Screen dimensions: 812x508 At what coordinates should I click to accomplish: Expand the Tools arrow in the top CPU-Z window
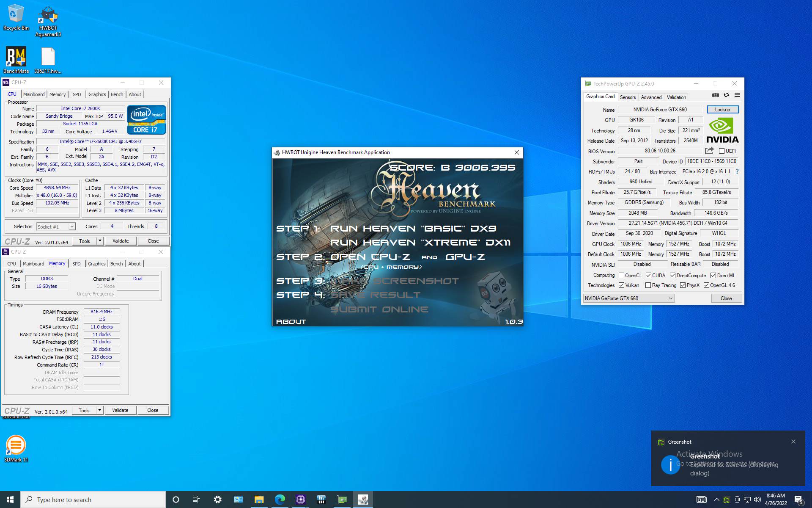[x=100, y=241]
